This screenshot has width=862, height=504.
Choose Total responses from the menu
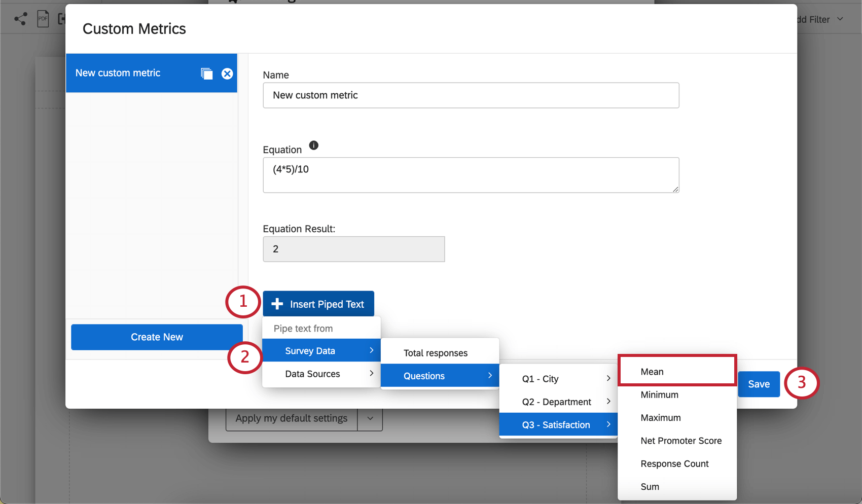[x=436, y=352]
